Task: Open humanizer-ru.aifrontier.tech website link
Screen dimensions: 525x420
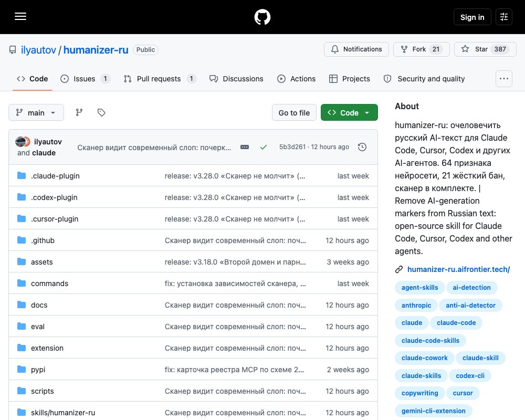Action: pos(458,269)
